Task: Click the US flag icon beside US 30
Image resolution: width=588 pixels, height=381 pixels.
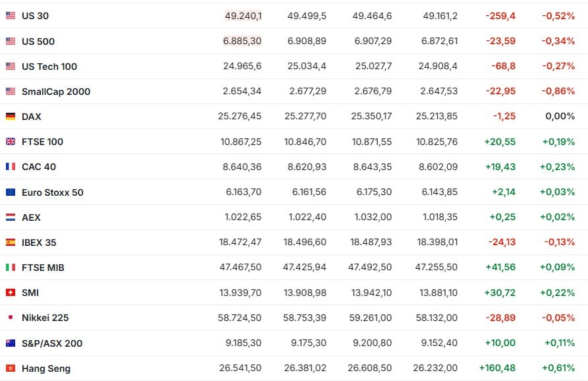Action: [11, 16]
